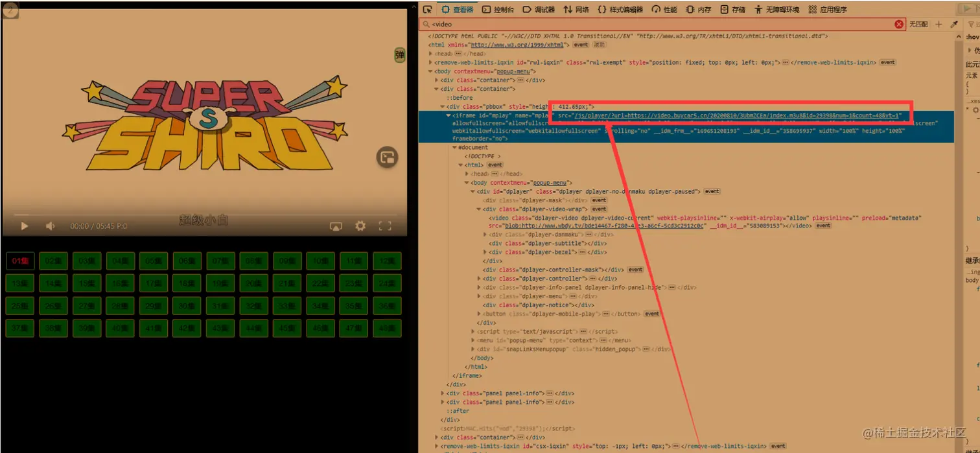Viewport: 980px width, 453px height.
Task: Open the video player settings gear
Action: [360, 226]
